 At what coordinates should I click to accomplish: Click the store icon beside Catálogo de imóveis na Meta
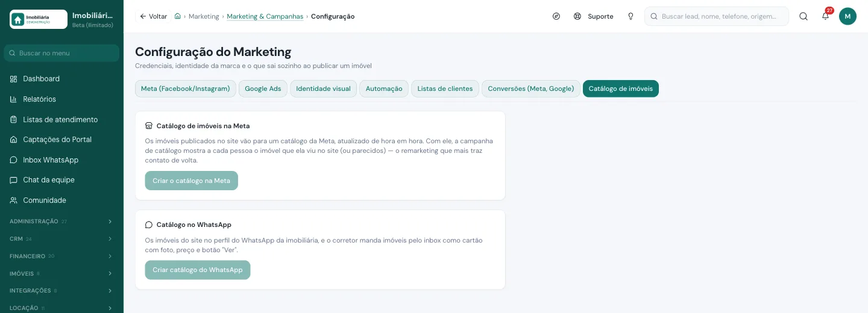pyautogui.click(x=149, y=126)
